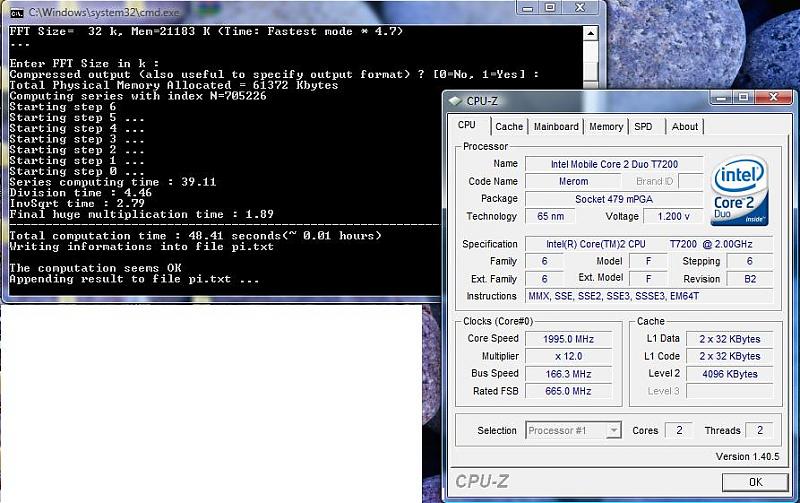The image size is (800, 503).
Task: Click the L1 Code cache value
Action: tap(730, 357)
